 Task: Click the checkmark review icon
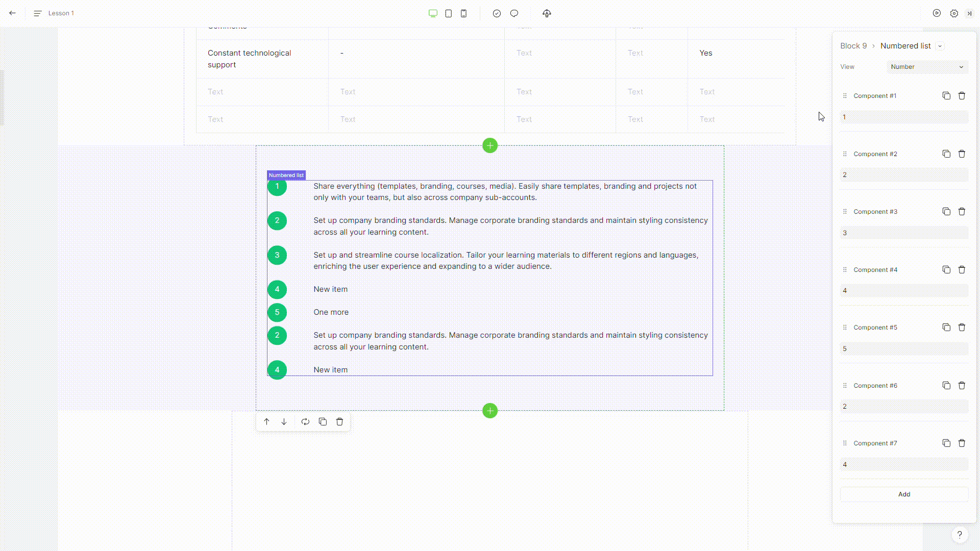tap(497, 13)
